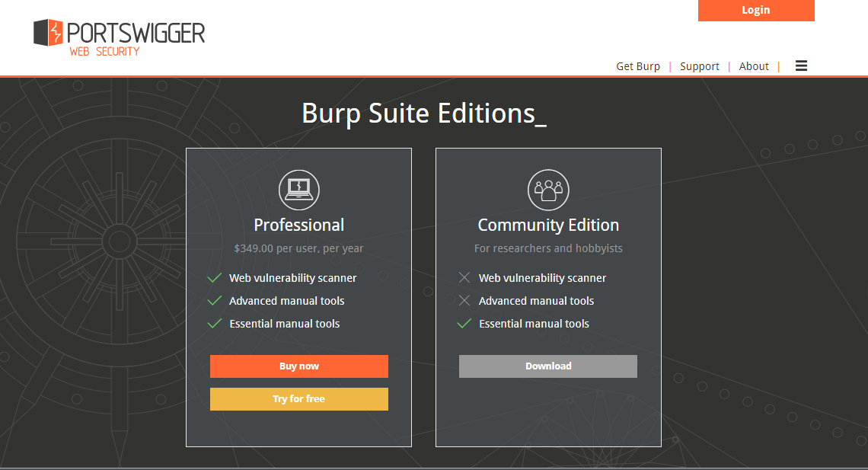Screen dimensions: 868x470
Task: Open the hamburger menu icon
Action: pyautogui.click(x=801, y=66)
